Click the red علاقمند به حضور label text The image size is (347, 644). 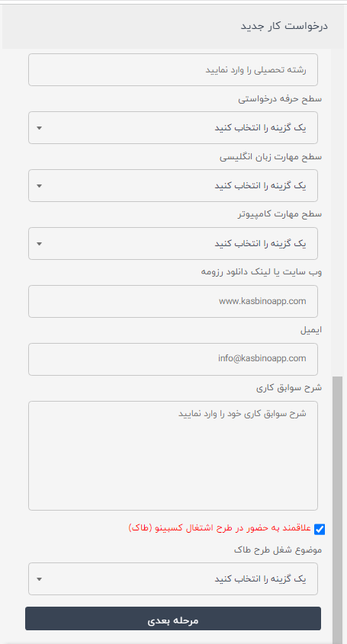(220, 528)
